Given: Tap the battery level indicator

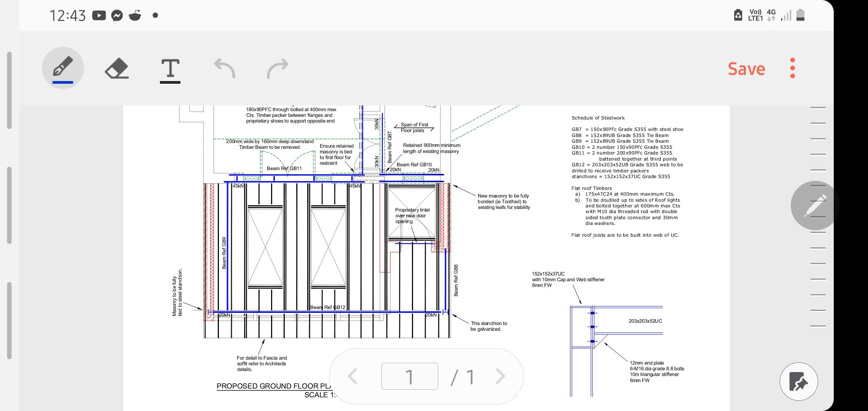Looking at the screenshot, I should point(800,15).
